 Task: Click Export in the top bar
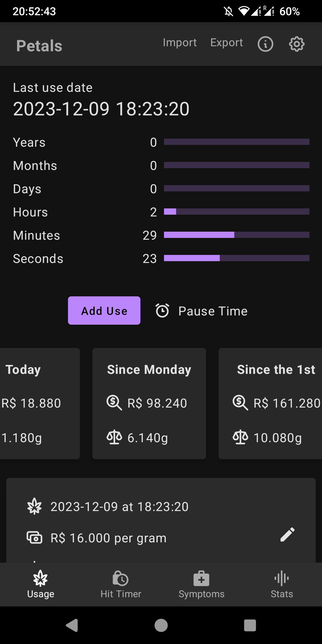click(x=227, y=43)
